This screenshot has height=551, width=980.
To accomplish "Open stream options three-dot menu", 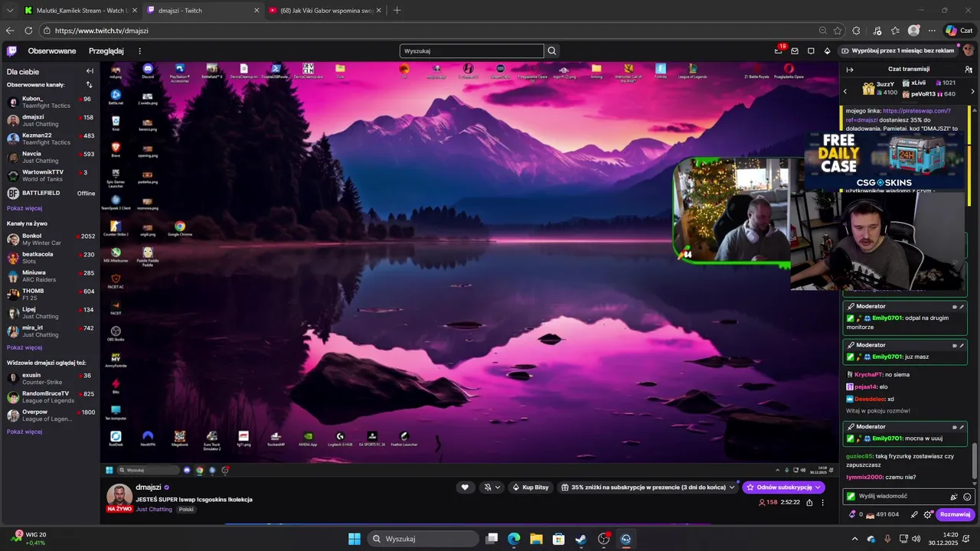I will point(823,503).
